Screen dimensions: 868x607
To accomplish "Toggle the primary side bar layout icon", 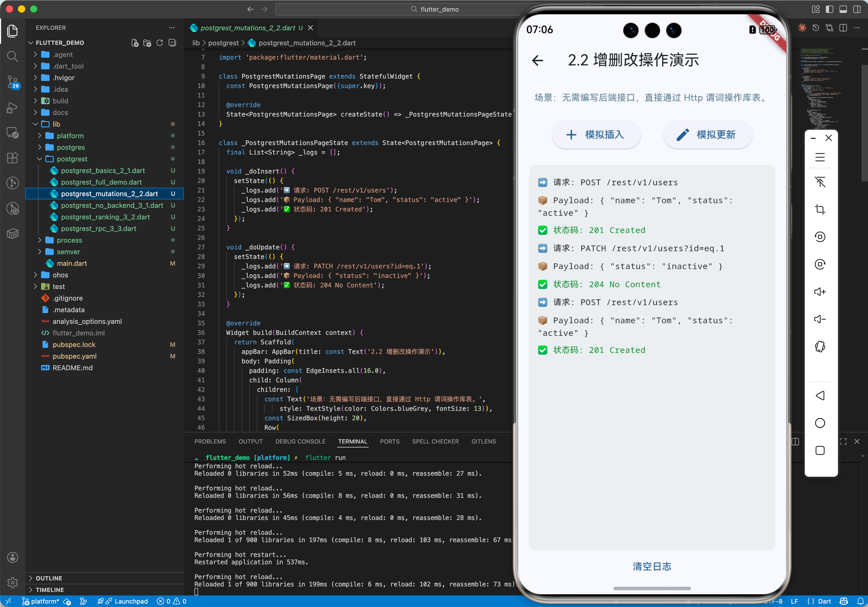I will click(830, 9).
